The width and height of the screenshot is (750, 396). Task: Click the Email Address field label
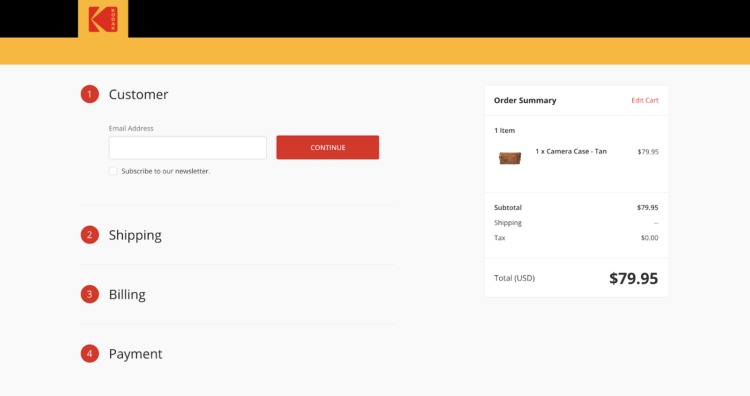pos(131,128)
